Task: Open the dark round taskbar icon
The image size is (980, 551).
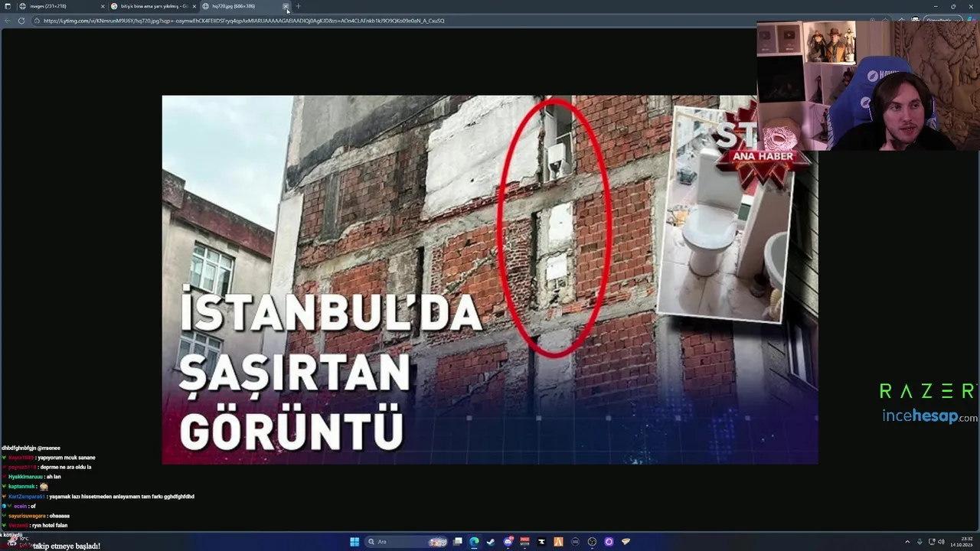Action: click(575, 542)
